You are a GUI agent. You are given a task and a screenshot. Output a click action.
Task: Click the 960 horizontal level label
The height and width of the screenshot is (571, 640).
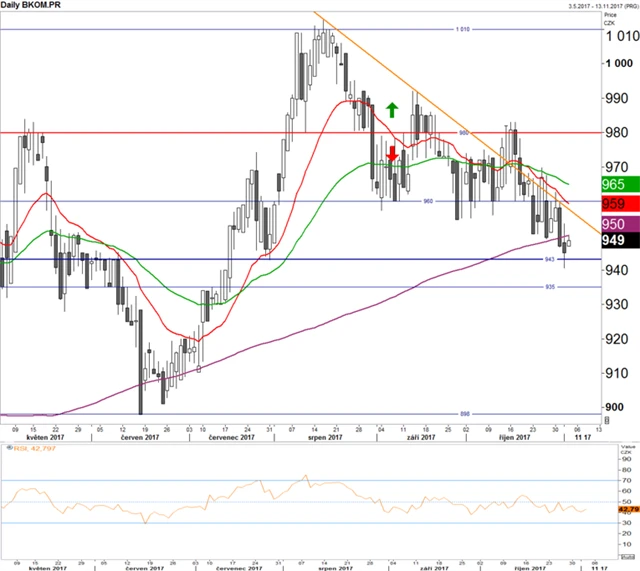pos(429,201)
